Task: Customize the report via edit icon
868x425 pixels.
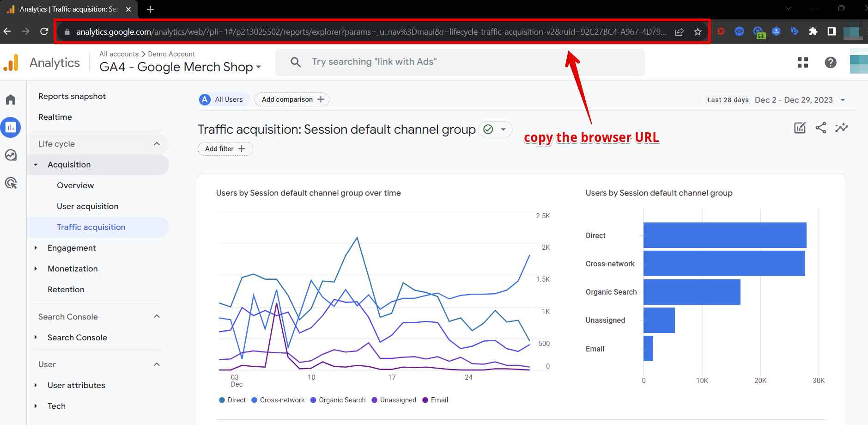Action: 800,128
